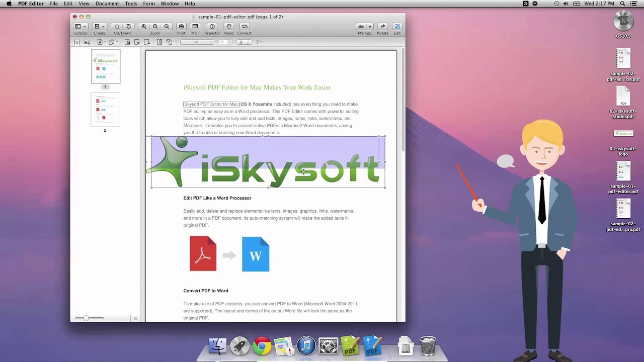Open the green PDF Editor dock icon
Image resolution: width=644 pixels, height=362 pixels.
pos(351,346)
